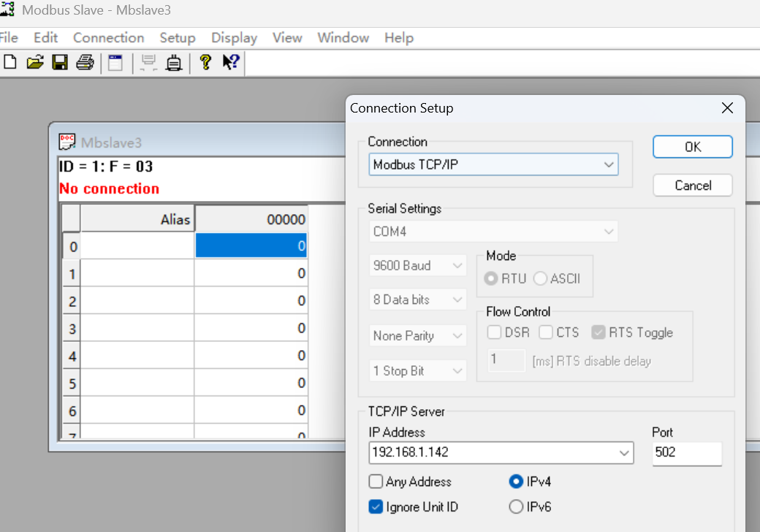Click the New document toolbar icon

[10, 63]
